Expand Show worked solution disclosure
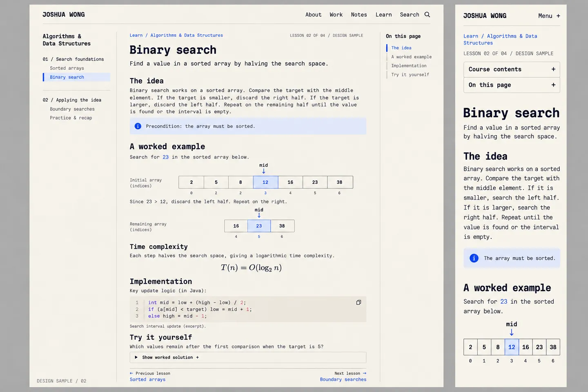The image size is (588, 392). [248, 357]
